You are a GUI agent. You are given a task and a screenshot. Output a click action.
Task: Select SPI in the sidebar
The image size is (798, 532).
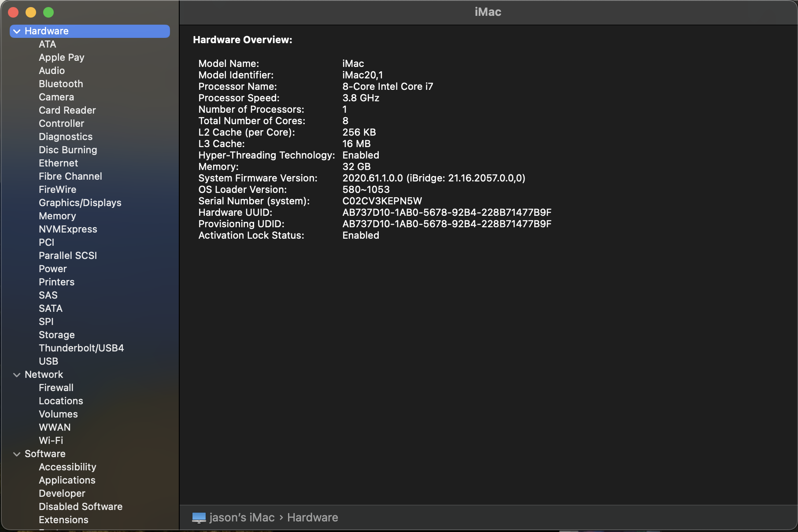point(46,322)
